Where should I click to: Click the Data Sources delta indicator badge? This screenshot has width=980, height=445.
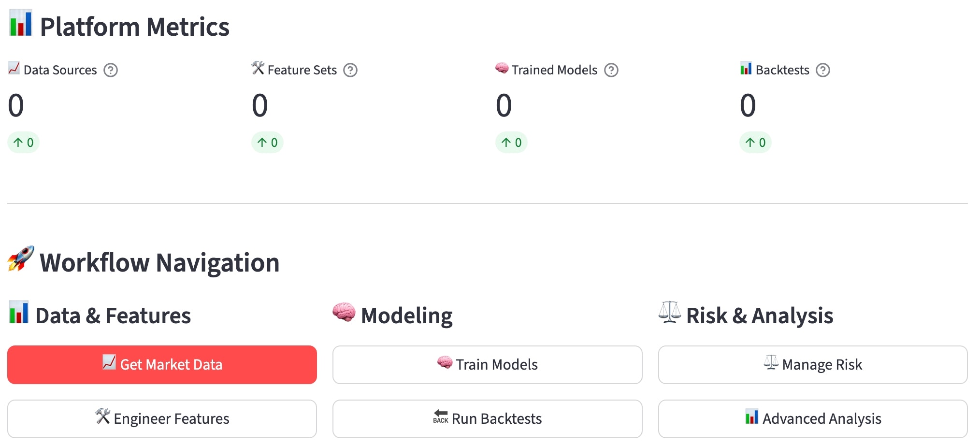tap(23, 143)
